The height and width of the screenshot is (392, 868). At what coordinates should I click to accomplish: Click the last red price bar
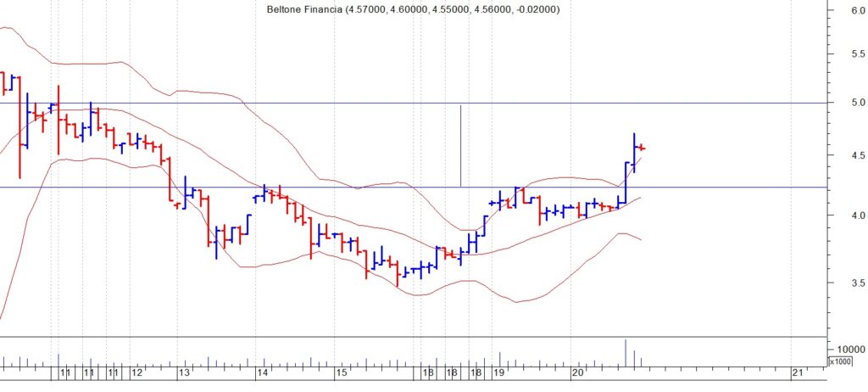tap(643, 148)
